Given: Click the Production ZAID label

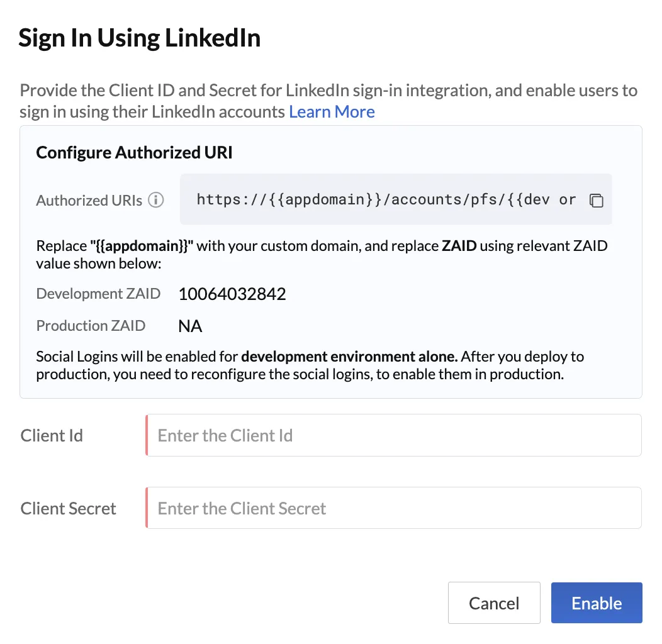Looking at the screenshot, I should click(91, 325).
